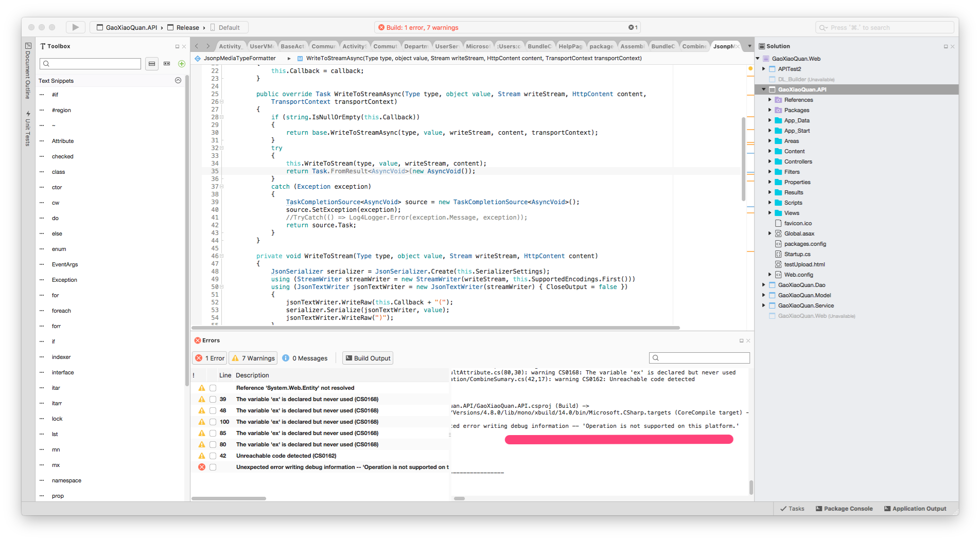Click the Default run target selector
This screenshot has height=541, width=980.
coord(225,28)
